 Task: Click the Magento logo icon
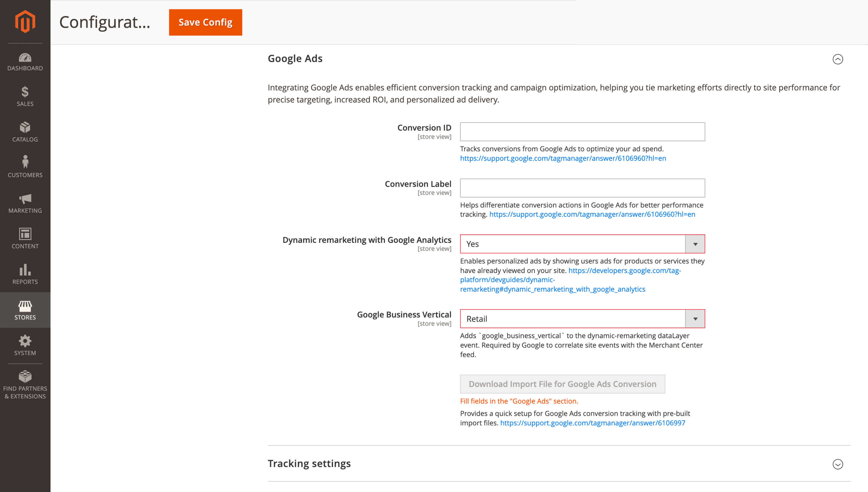pyautogui.click(x=25, y=21)
